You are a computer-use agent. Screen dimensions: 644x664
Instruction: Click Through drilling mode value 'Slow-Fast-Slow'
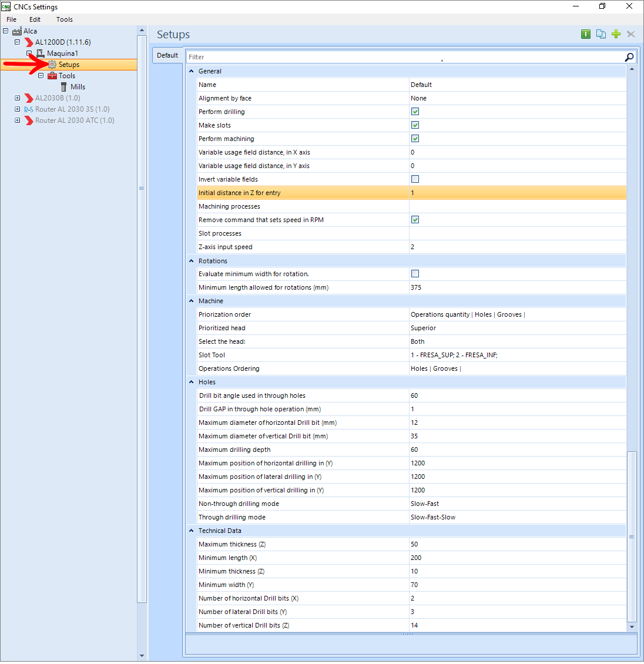tap(433, 518)
